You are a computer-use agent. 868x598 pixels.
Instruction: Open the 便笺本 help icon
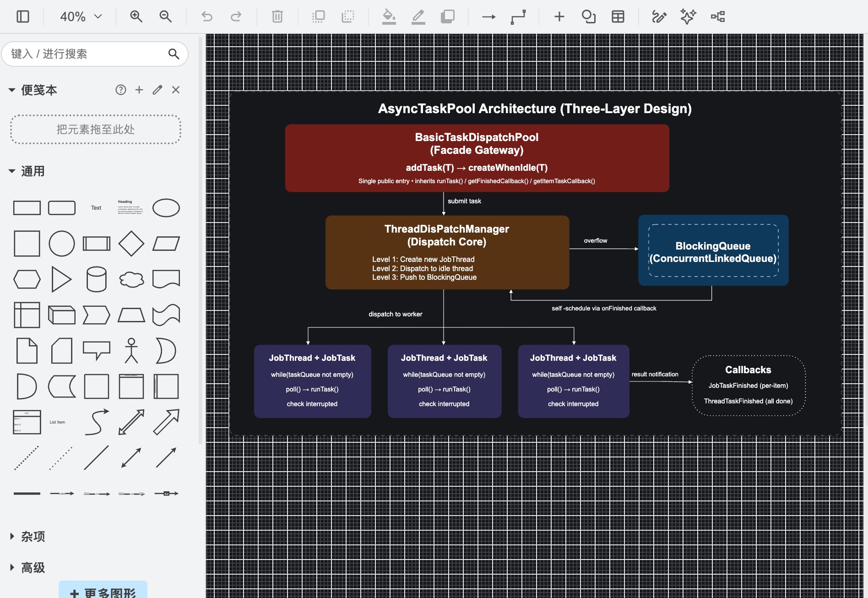121,90
